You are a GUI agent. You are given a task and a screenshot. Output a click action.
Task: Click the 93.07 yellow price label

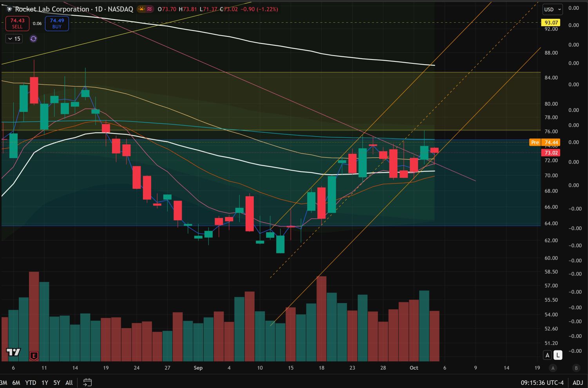pyautogui.click(x=550, y=23)
